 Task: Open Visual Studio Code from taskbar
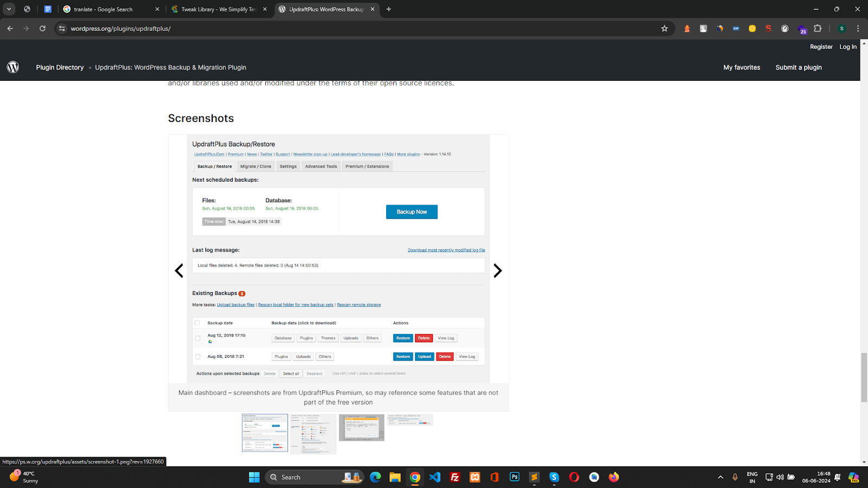pos(435,477)
